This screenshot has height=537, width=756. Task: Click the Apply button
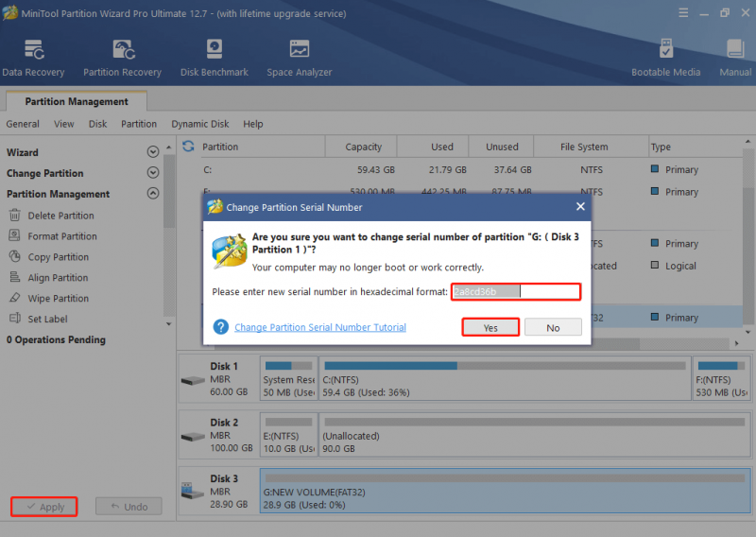[44, 507]
